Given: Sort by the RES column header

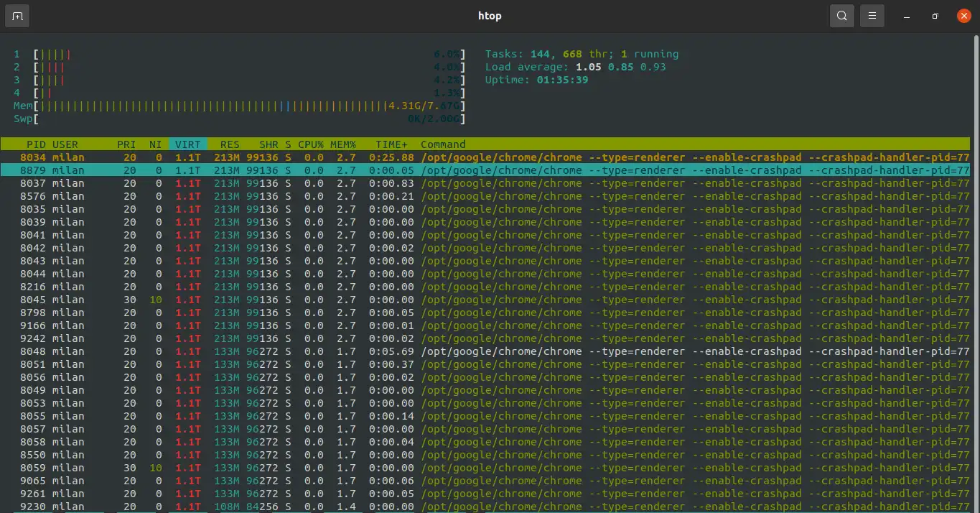Looking at the screenshot, I should click(230, 144).
